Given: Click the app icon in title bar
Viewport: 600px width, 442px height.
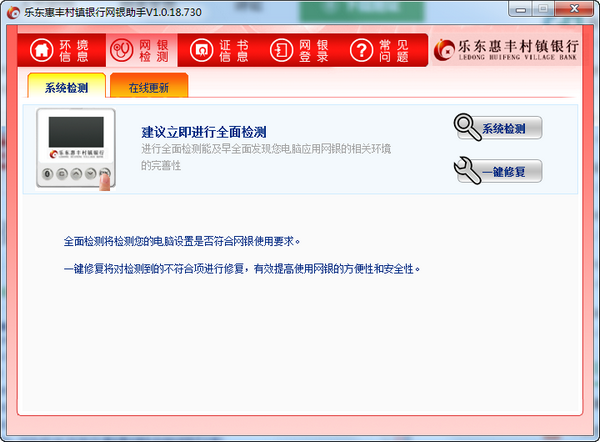Looking at the screenshot, I should [x=13, y=12].
